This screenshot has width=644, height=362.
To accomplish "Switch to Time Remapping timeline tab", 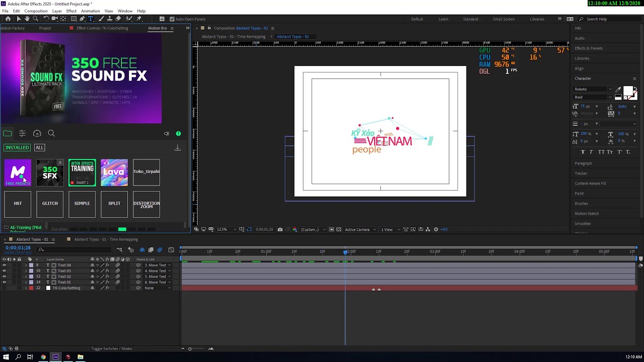I will [106, 239].
